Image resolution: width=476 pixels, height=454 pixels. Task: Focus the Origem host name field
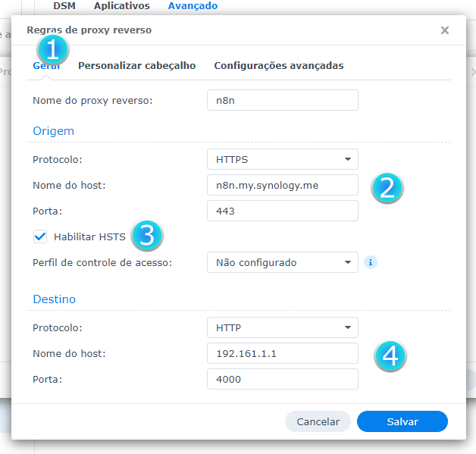tap(282, 185)
